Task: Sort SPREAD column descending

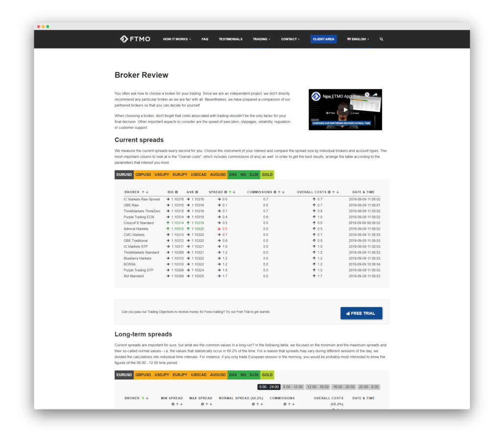Action: [234, 192]
